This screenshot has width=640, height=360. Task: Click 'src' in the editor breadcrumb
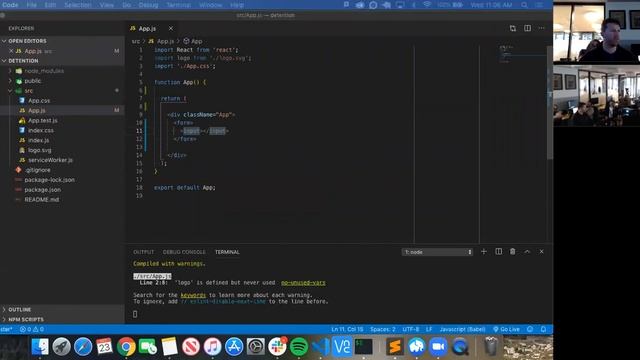(x=136, y=41)
